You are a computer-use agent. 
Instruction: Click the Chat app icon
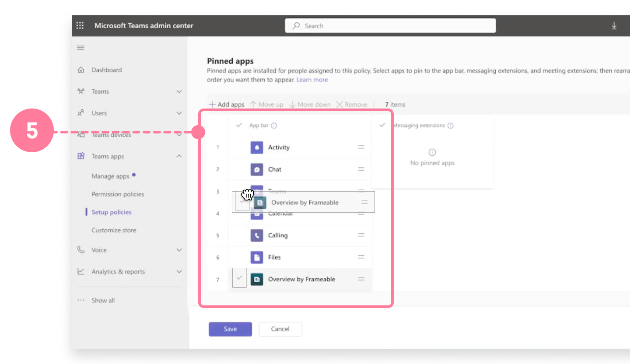pos(257,169)
